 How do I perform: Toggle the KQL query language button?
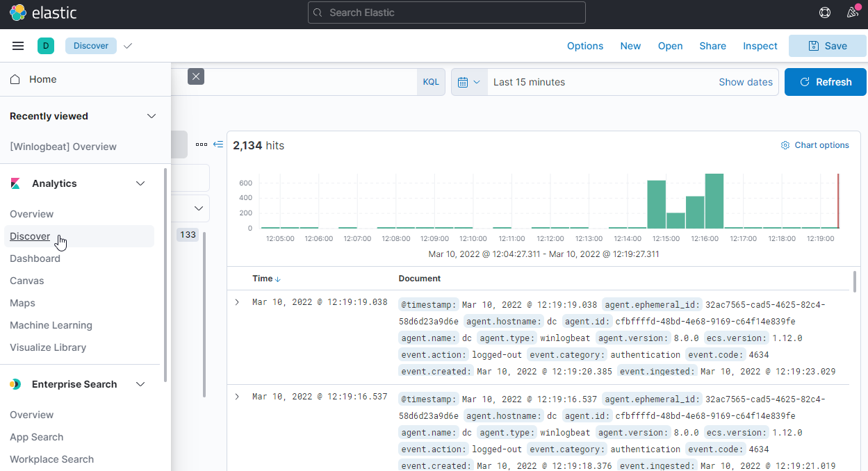431,82
